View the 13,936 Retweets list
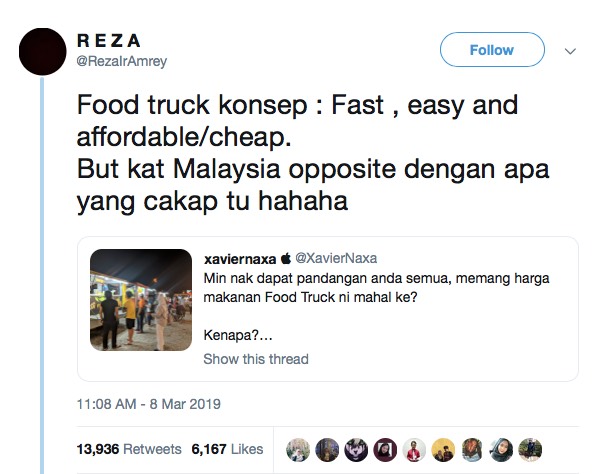Image resolution: width=595 pixels, height=474 pixels. coord(129,449)
